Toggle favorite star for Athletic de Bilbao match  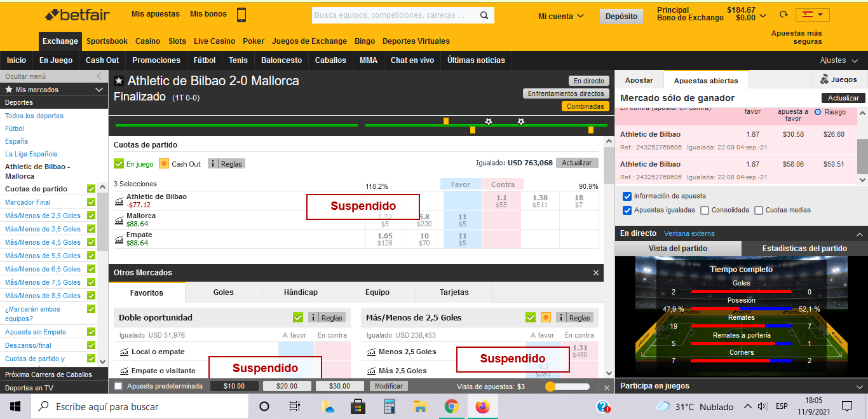click(x=119, y=81)
